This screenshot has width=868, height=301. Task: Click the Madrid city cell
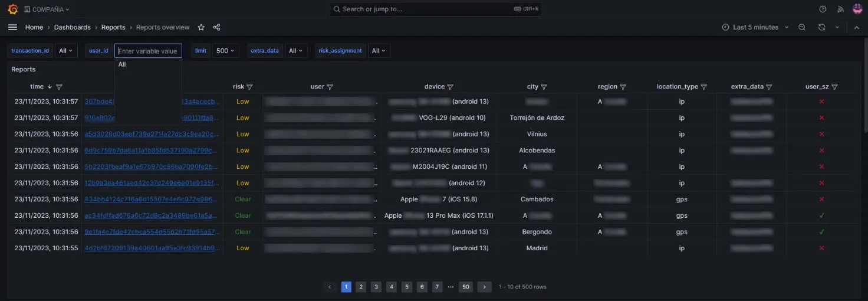(x=537, y=248)
